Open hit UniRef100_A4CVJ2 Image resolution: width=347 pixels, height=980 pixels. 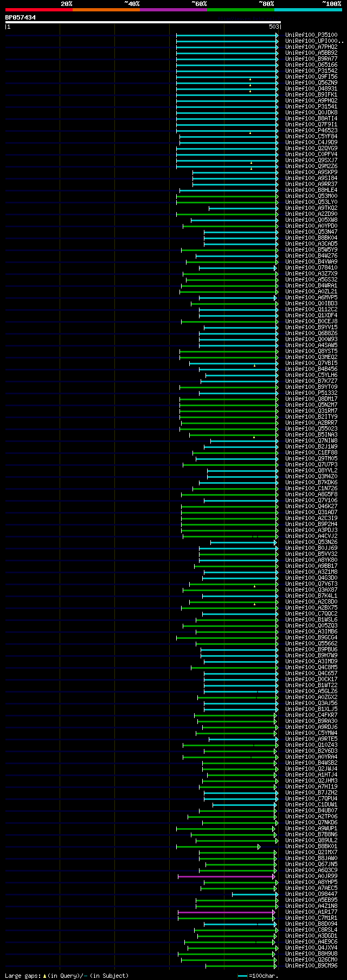311,536
